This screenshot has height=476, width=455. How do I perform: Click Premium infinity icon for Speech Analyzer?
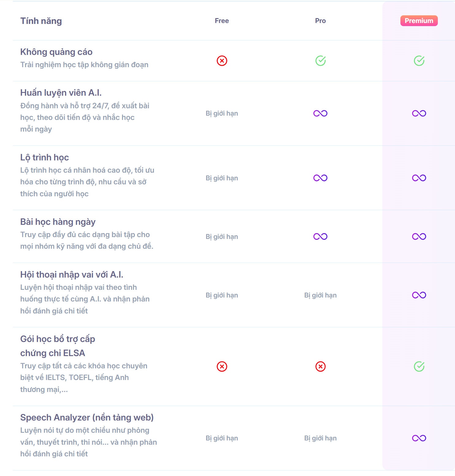pos(419,438)
